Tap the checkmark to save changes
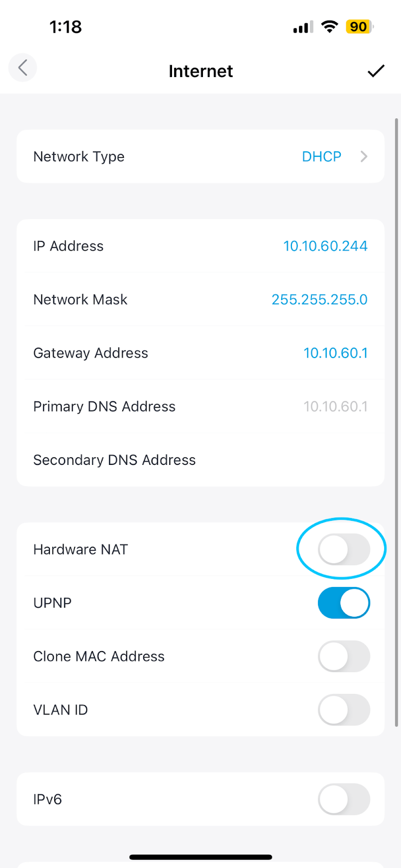 coord(376,71)
